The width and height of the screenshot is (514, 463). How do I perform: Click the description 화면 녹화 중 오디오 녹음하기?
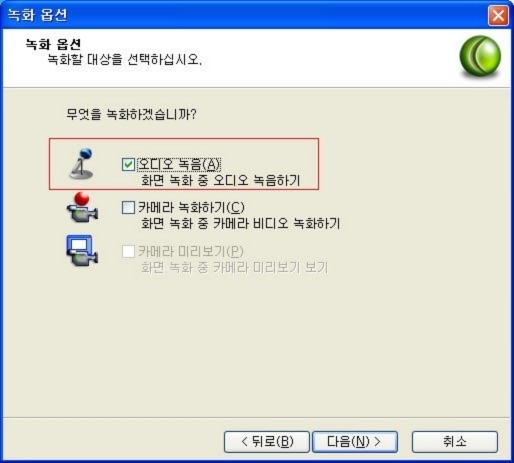click(221, 180)
